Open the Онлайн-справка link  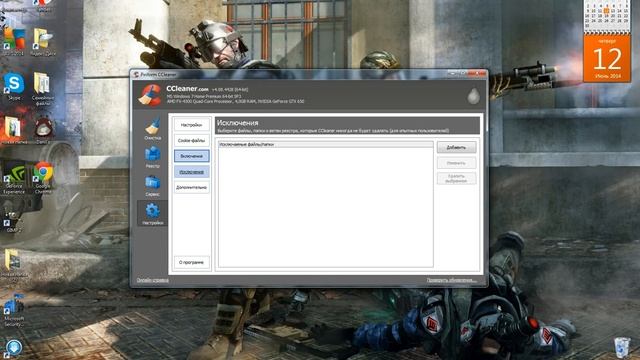[x=153, y=280]
